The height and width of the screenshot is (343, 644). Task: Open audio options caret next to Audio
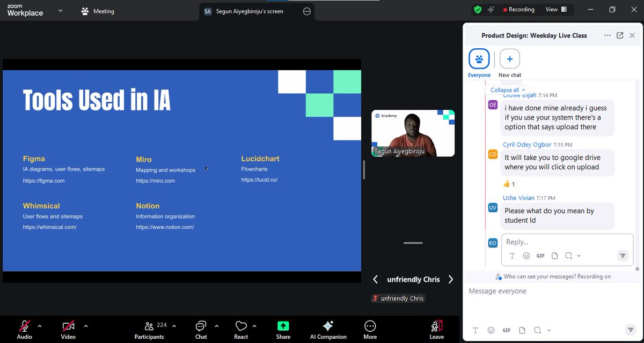[39, 325]
